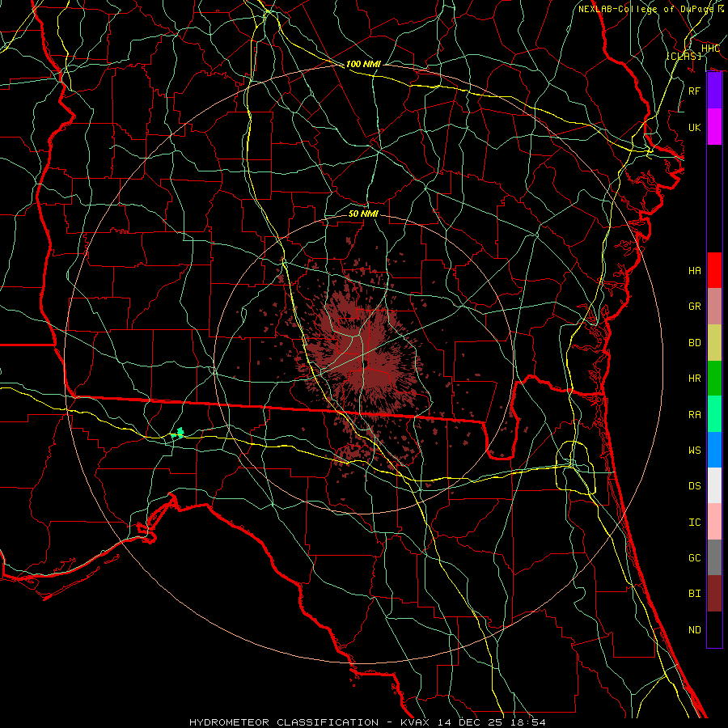
Task: Click the light pink IC swatch
Action: pos(714,522)
